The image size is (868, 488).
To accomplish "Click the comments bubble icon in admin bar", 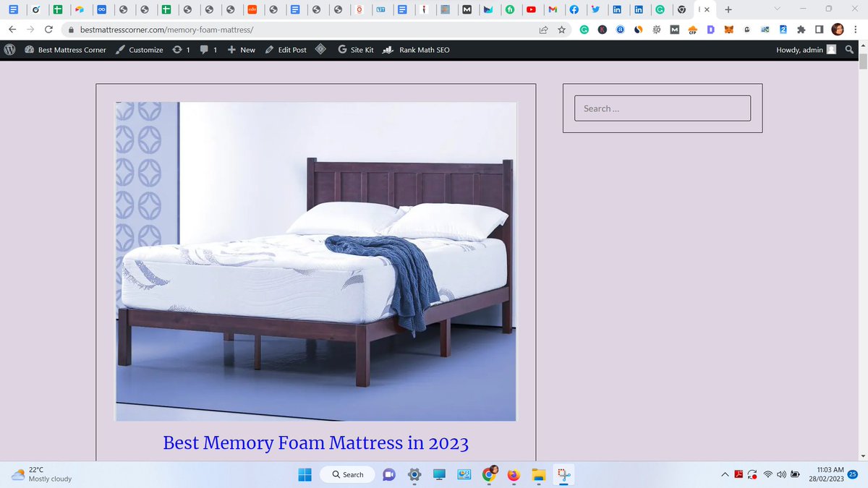I will (205, 49).
